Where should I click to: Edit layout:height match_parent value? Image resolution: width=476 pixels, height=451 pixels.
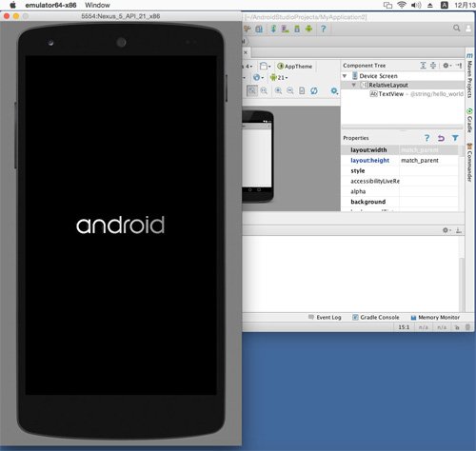pos(428,161)
